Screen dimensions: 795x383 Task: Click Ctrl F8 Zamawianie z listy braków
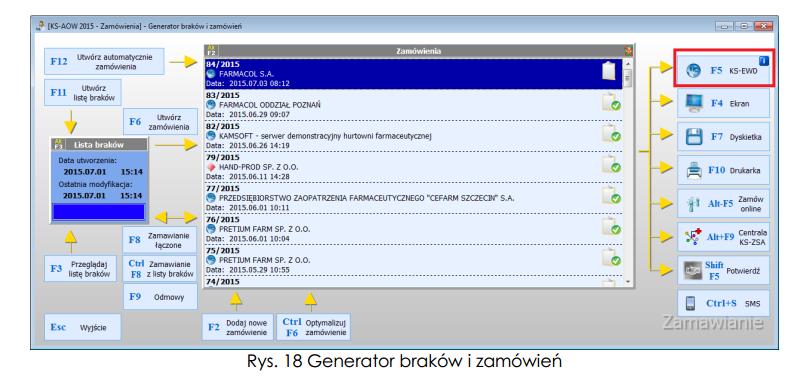point(160,269)
